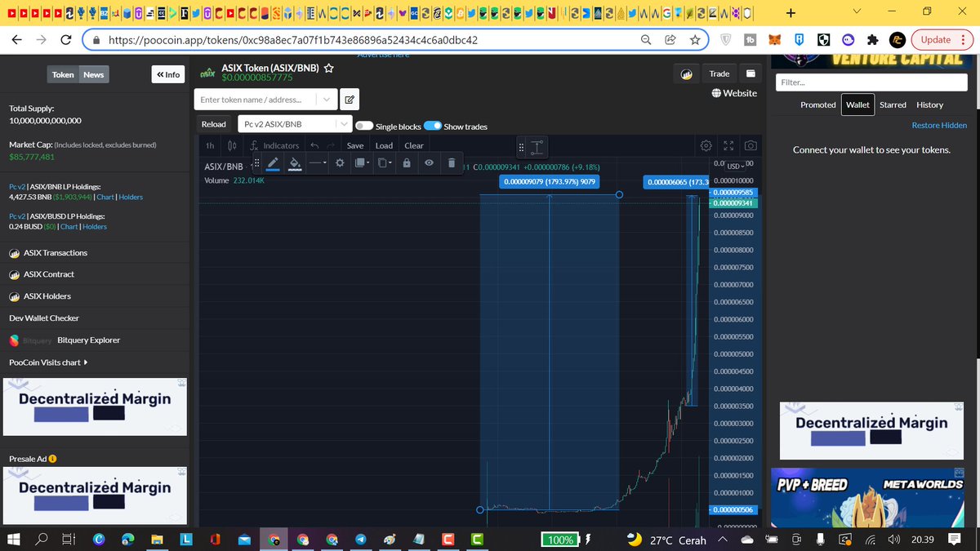Viewport: 980px width, 551px height.
Task: Lock the selected drawing
Action: pyautogui.click(x=407, y=162)
